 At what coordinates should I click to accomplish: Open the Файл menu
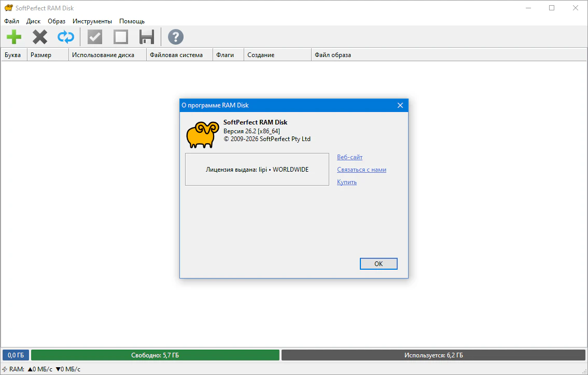(x=11, y=21)
